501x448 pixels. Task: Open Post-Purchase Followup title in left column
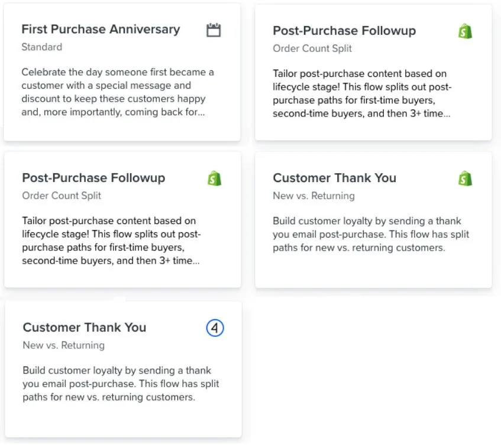pyautogui.click(x=93, y=178)
